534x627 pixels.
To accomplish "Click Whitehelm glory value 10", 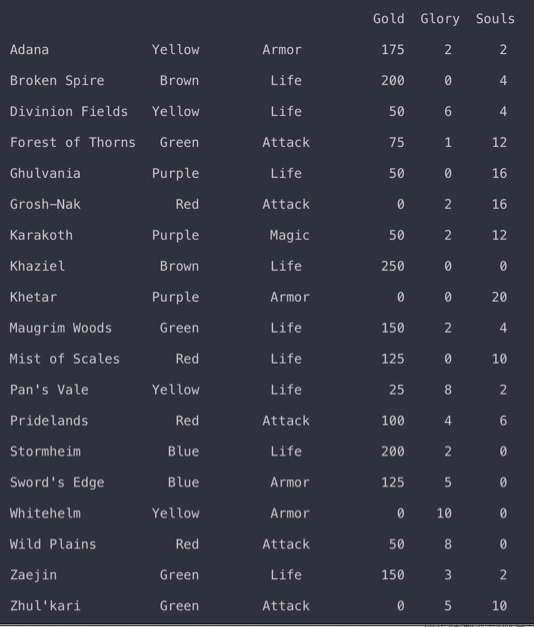I will tap(444, 513).
